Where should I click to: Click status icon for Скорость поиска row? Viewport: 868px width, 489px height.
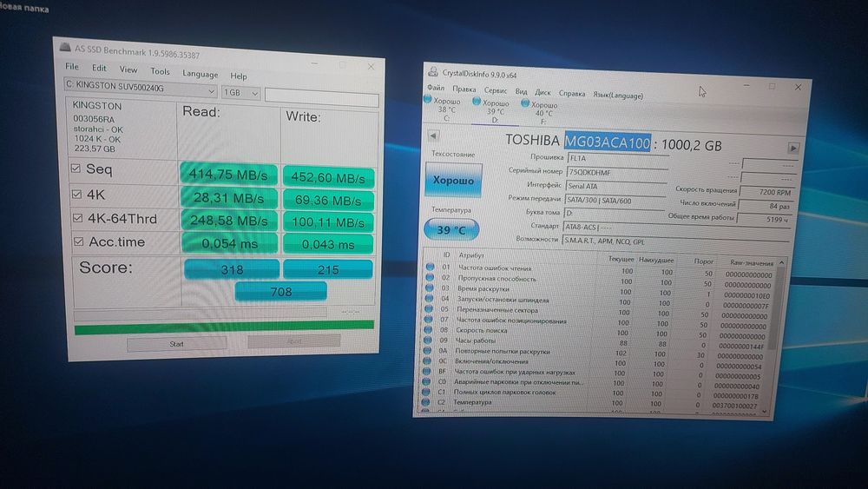tap(428, 329)
